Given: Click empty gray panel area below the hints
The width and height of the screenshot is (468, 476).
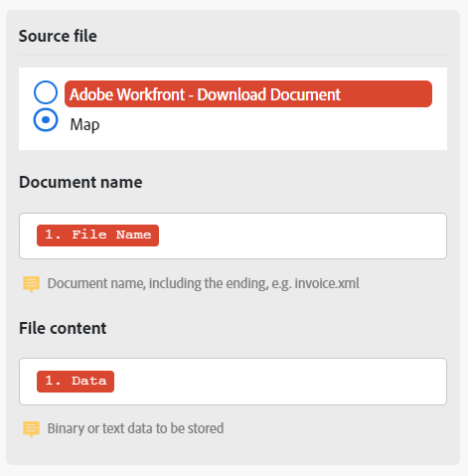Looking at the screenshot, I should (x=233, y=452).
